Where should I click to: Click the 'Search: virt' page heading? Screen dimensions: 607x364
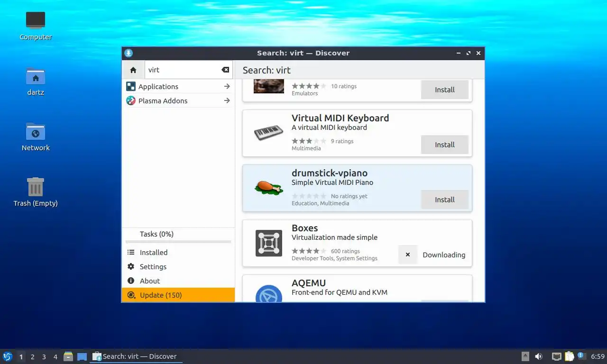pos(267,70)
